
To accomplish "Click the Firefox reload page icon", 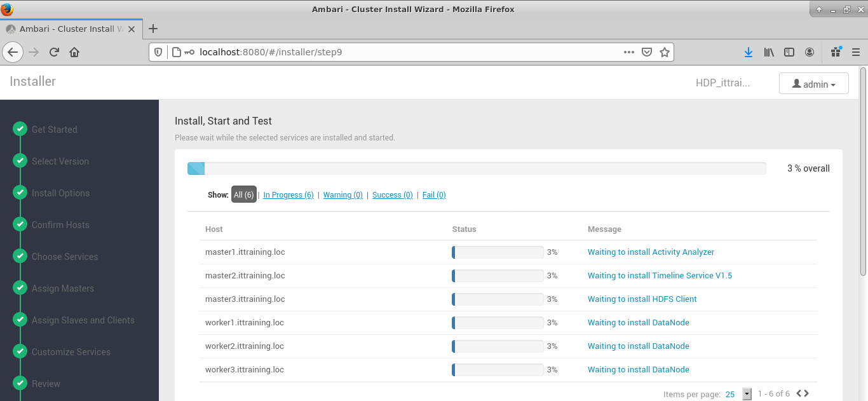I will (54, 52).
